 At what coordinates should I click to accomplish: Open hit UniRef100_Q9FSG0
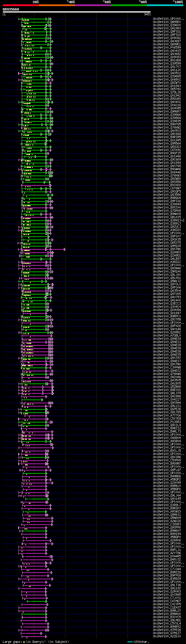167,35
